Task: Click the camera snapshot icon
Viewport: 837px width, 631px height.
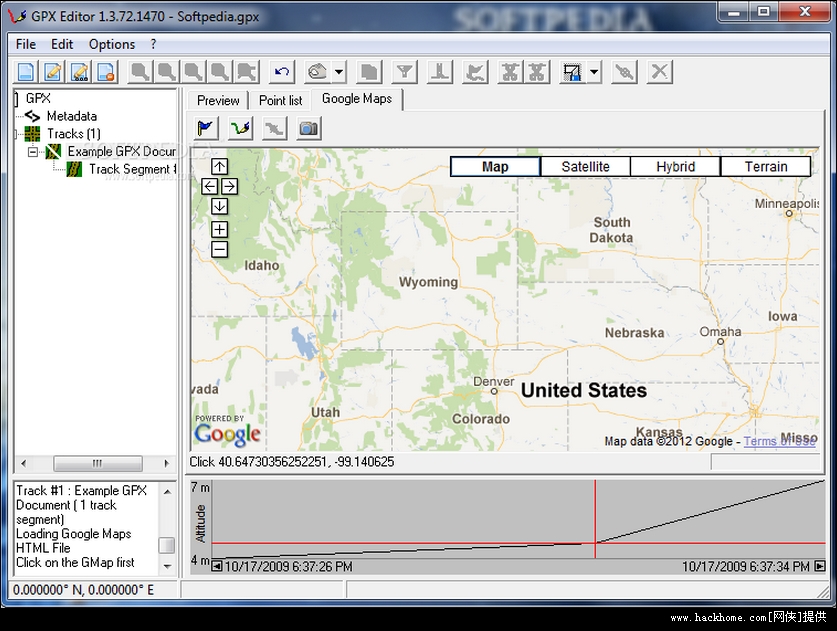Action: click(309, 129)
